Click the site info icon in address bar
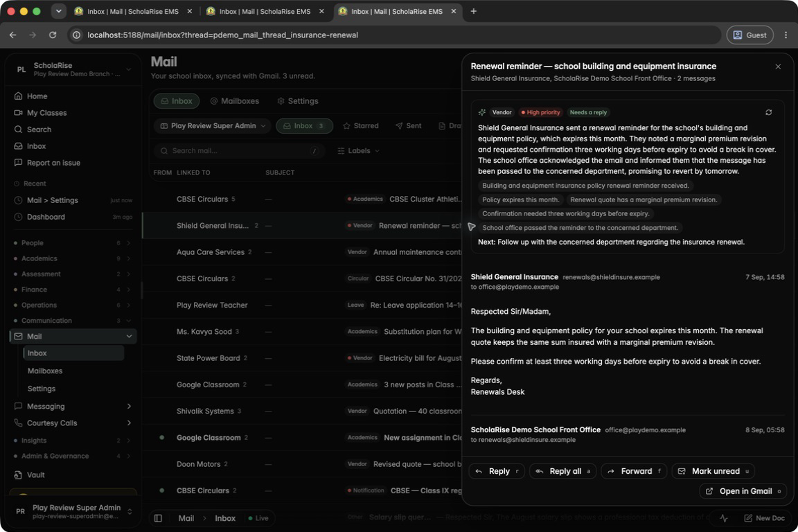The height and width of the screenshot is (532, 798). click(76, 35)
